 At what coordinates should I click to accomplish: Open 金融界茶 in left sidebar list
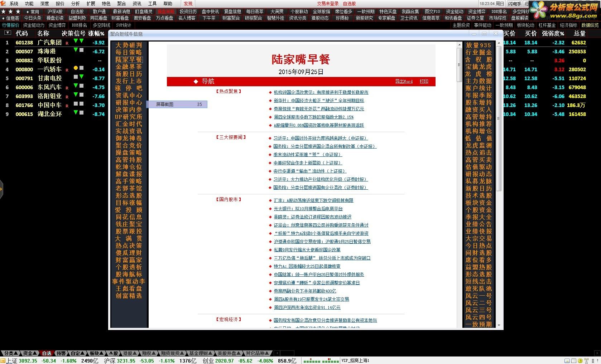[x=129, y=67]
